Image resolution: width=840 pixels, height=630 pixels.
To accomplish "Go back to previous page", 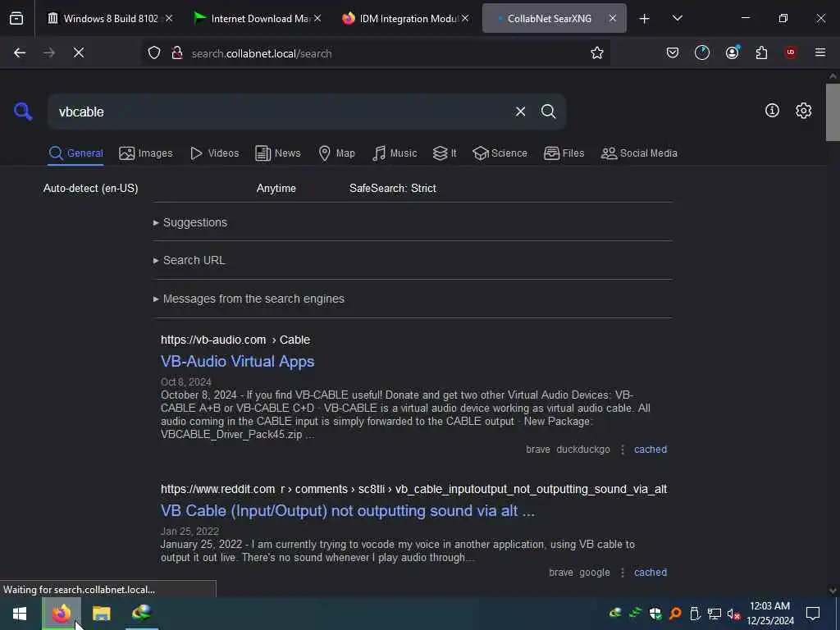I will click(x=20, y=52).
